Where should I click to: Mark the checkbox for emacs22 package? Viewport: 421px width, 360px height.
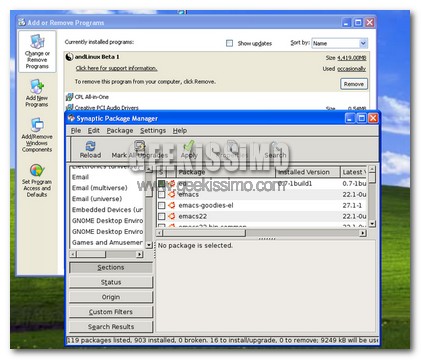(x=162, y=216)
